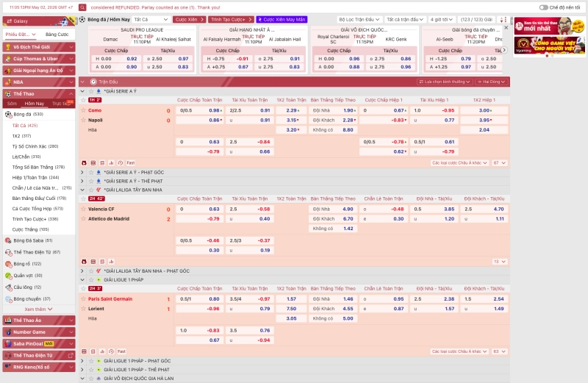Click the next arrow on the live matches carousel
Image resolution: width=588 pixels, height=383 pixels.
[504, 50]
